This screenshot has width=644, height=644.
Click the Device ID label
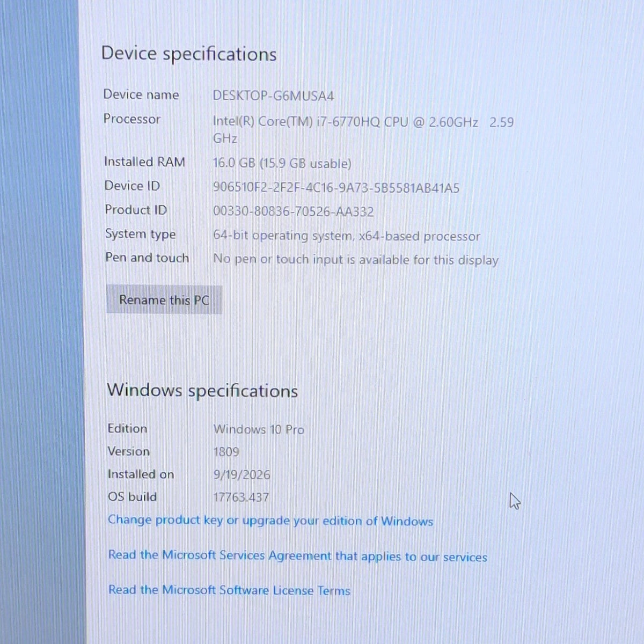coord(132,186)
